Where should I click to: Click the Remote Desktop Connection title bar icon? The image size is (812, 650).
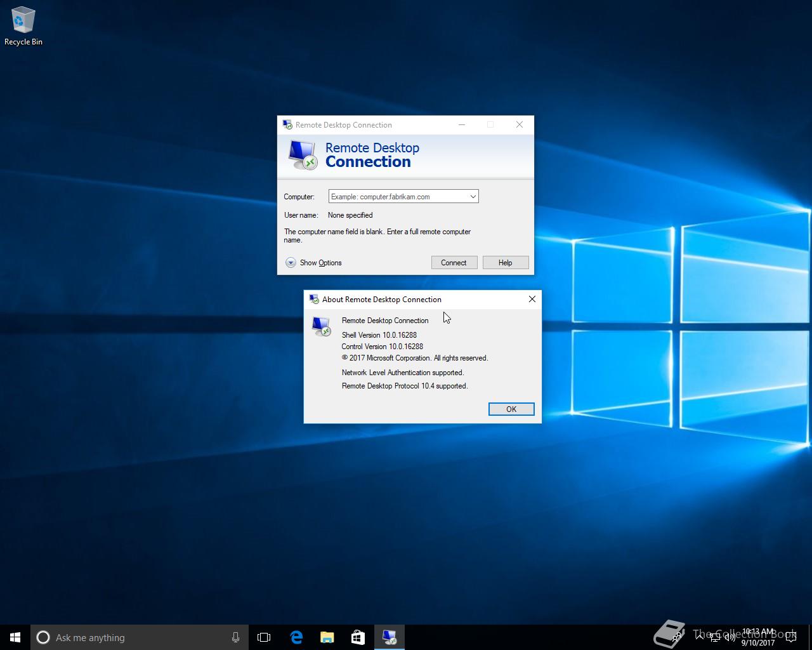(x=287, y=124)
